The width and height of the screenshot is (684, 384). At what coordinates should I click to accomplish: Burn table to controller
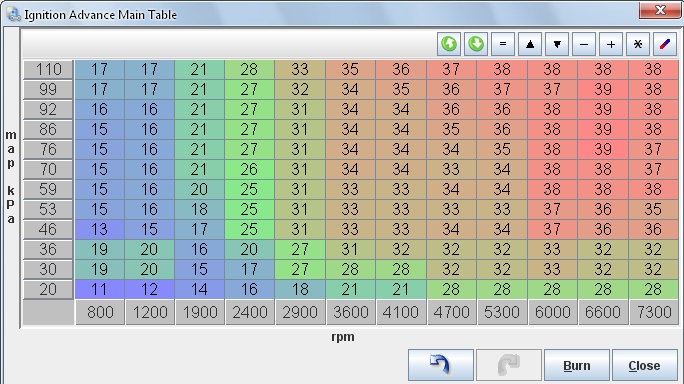coord(577,365)
